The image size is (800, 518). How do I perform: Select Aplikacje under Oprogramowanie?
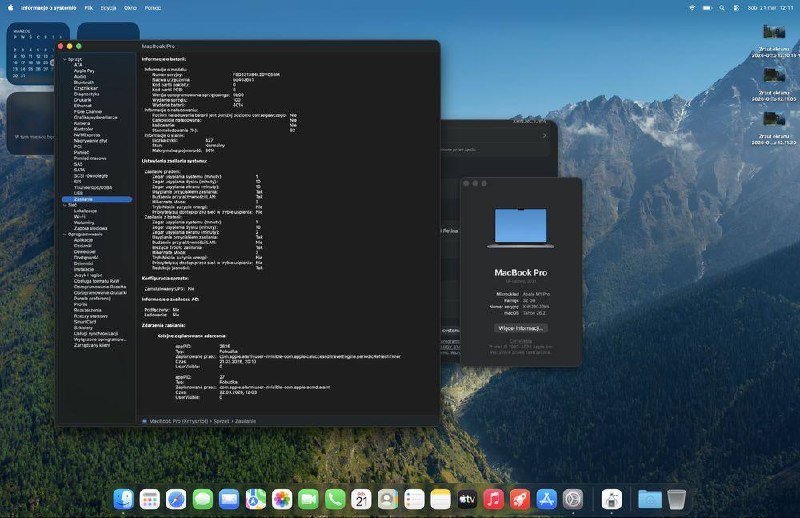[x=84, y=240]
